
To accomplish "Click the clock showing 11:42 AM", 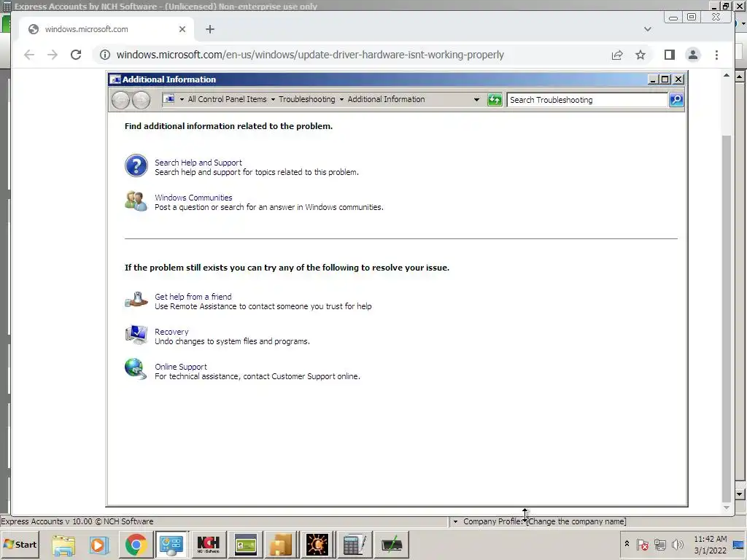I will click(710, 544).
